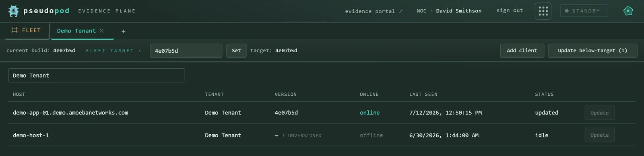Click Update below-target (1) button
This screenshot has height=156, width=644.
pyautogui.click(x=592, y=51)
